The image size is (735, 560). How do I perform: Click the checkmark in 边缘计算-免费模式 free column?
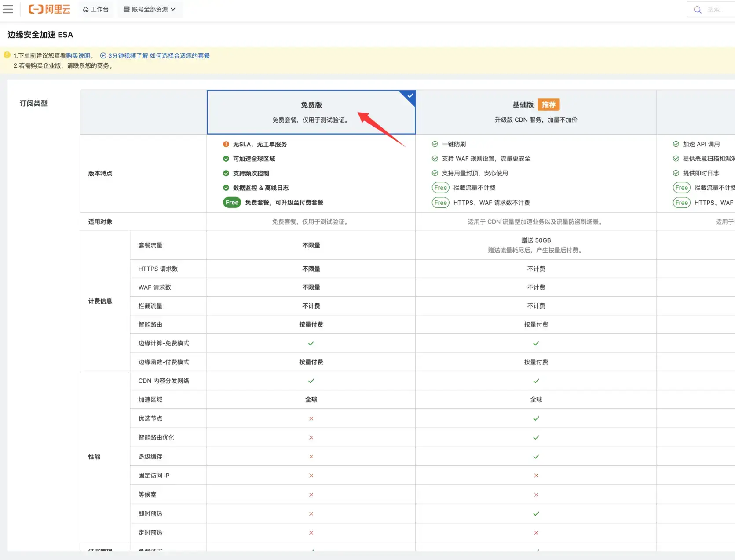tap(311, 343)
